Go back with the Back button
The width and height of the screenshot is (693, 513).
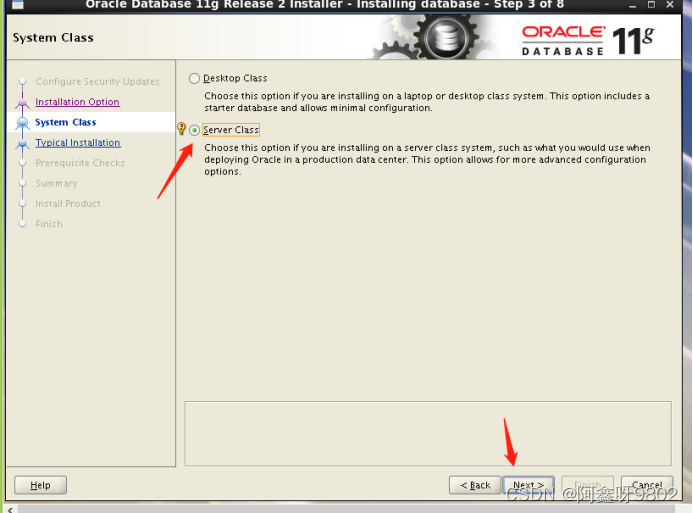475,485
